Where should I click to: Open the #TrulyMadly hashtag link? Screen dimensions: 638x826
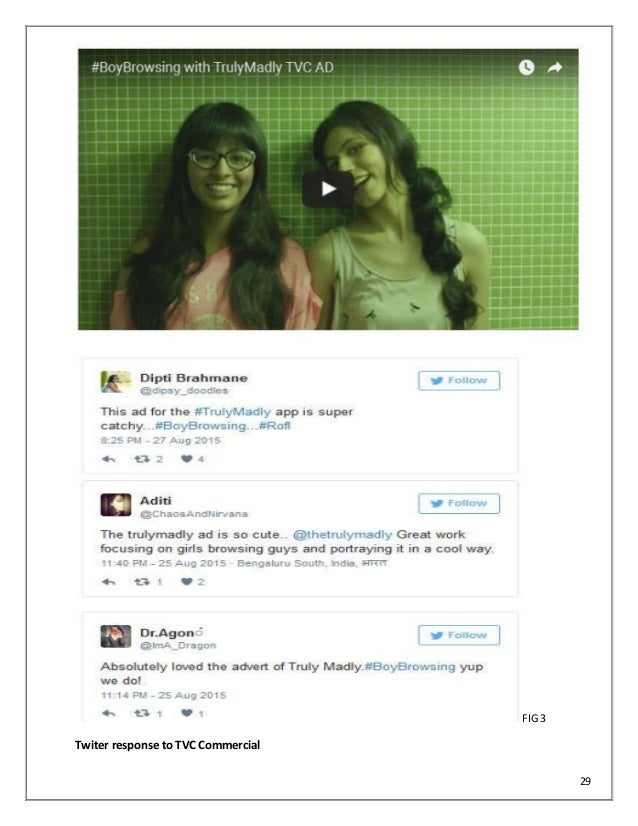click(232, 411)
